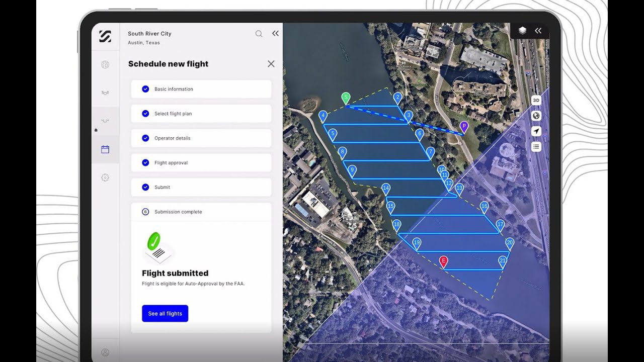
Task: Open the calendar scheduling icon
Action: tap(105, 149)
